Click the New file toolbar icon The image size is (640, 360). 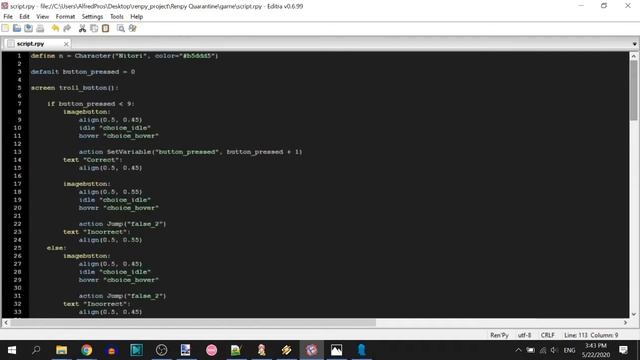coord(5,28)
